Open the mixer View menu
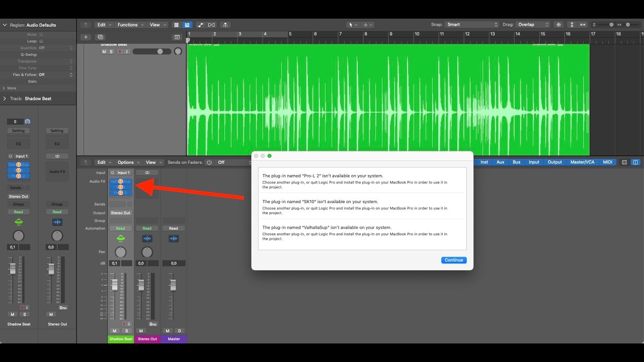 click(153, 162)
